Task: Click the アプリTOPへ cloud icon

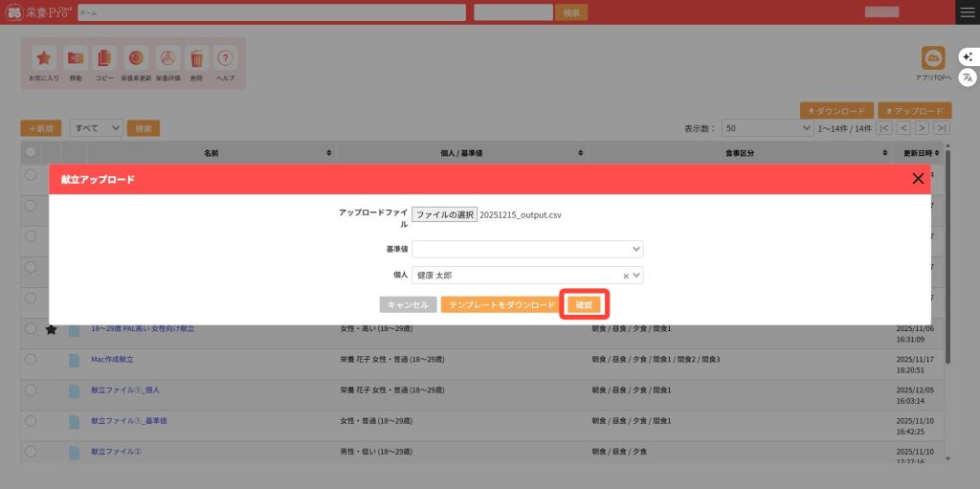Action: tap(932, 58)
